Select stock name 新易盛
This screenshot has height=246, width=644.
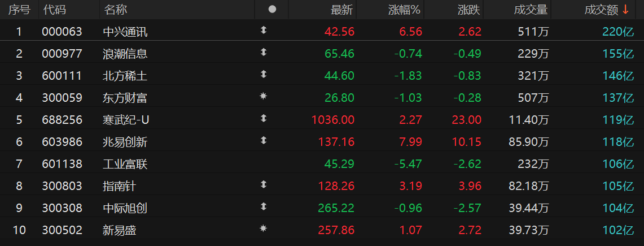tap(120, 230)
